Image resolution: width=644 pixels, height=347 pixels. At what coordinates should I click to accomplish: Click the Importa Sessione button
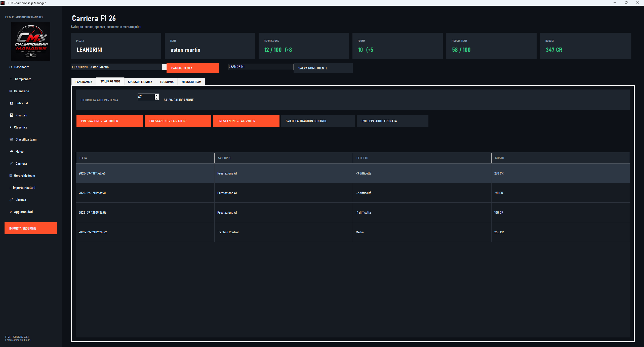tap(31, 228)
